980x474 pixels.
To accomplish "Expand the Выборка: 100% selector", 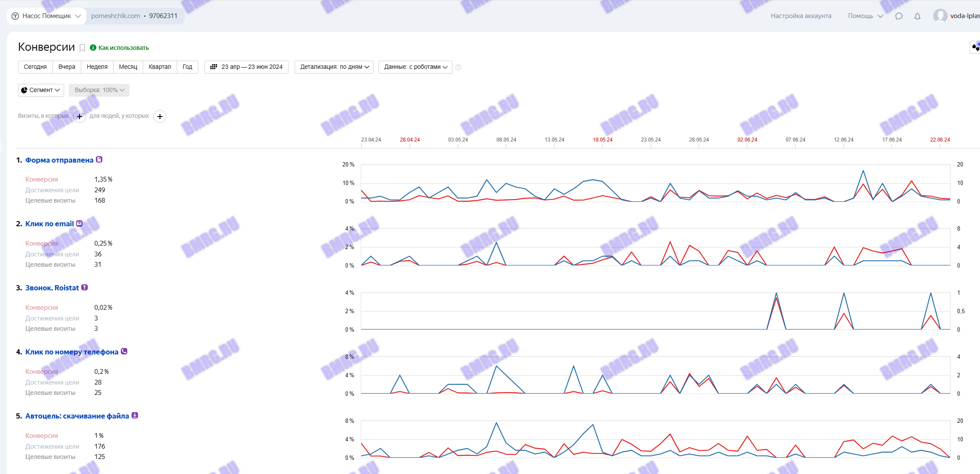I will point(99,90).
